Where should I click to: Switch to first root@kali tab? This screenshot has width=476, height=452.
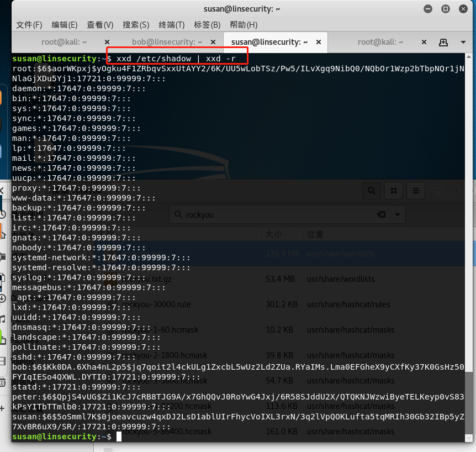(64, 42)
